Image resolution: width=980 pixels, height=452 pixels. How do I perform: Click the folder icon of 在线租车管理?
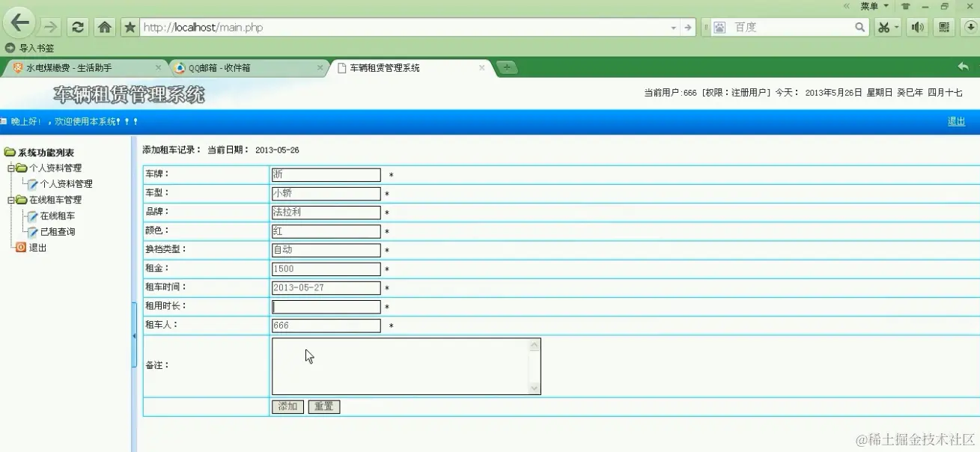22,200
